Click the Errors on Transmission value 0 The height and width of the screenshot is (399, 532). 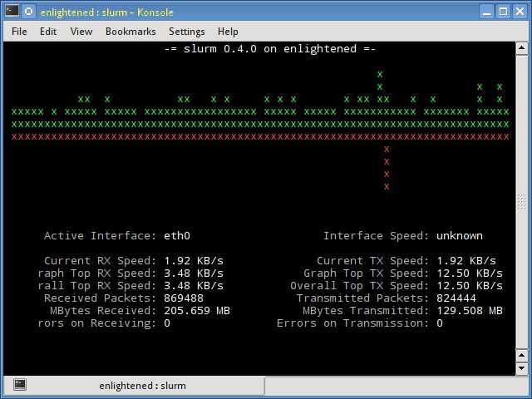(440, 323)
